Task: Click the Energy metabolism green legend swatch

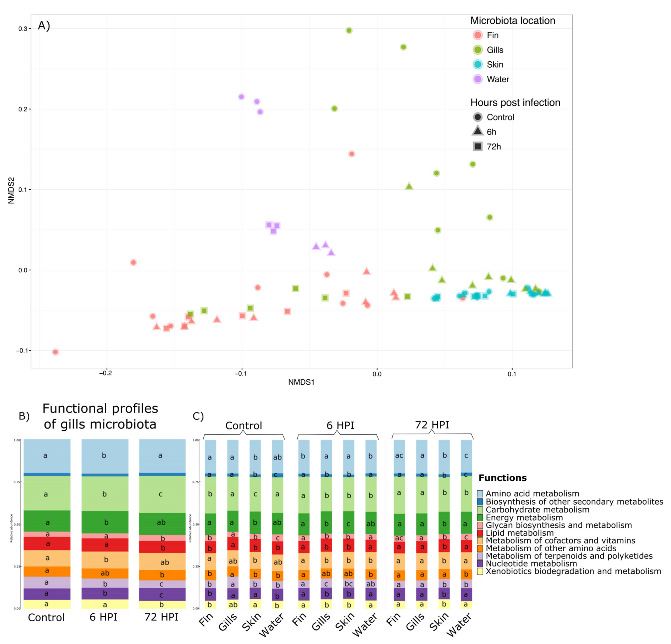Action: coord(480,518)
